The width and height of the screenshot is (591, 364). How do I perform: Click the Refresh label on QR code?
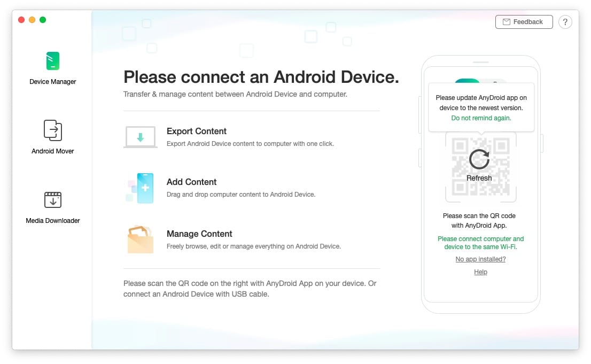479,178
